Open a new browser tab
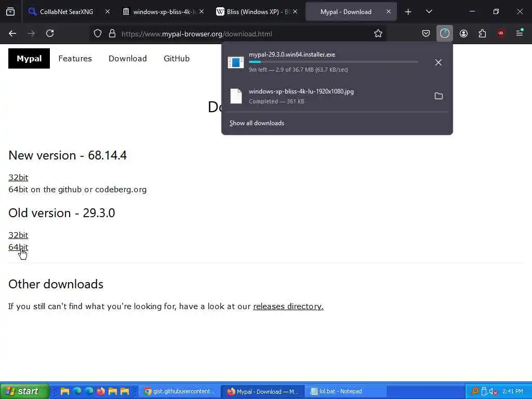 pos(408,12)
